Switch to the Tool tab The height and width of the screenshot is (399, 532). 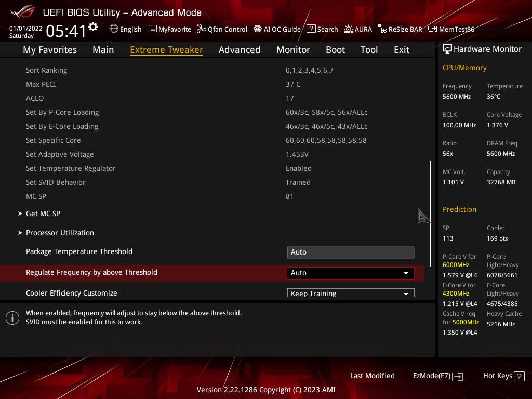point(369,50)
